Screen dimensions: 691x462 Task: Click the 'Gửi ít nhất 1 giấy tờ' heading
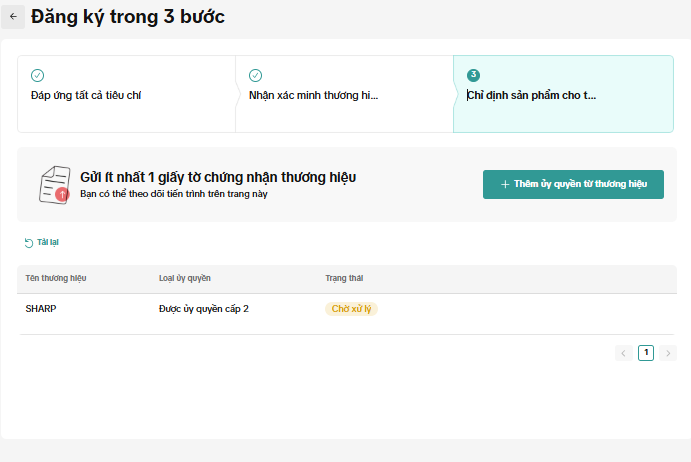pos(218,177)
